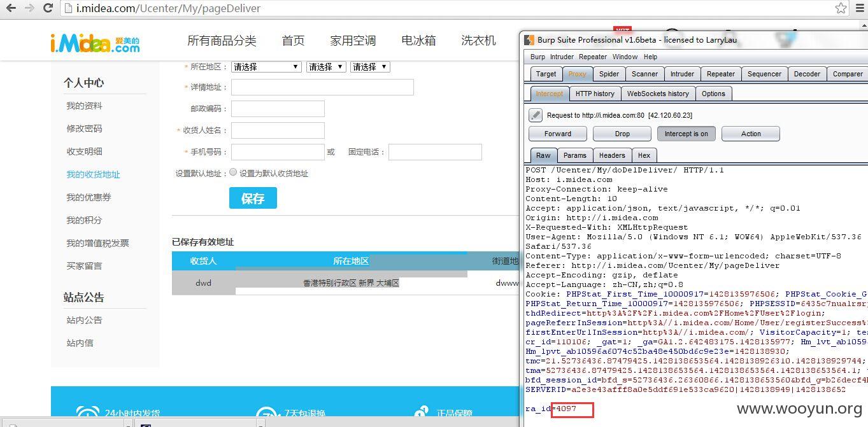This screenshot has height=427, width=868.
Task: Switch to the Intruder tool tab
Action: click(682, 74)
